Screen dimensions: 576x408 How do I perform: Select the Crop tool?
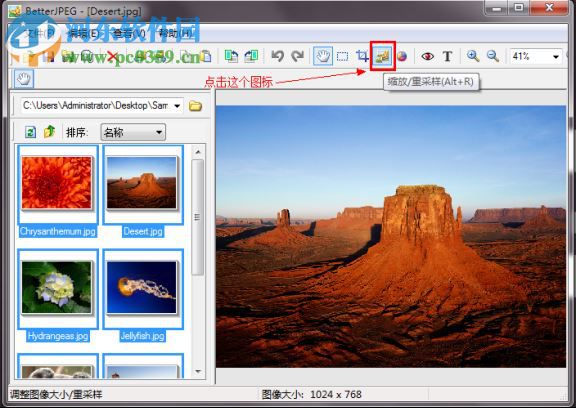(x=362, y=56)
